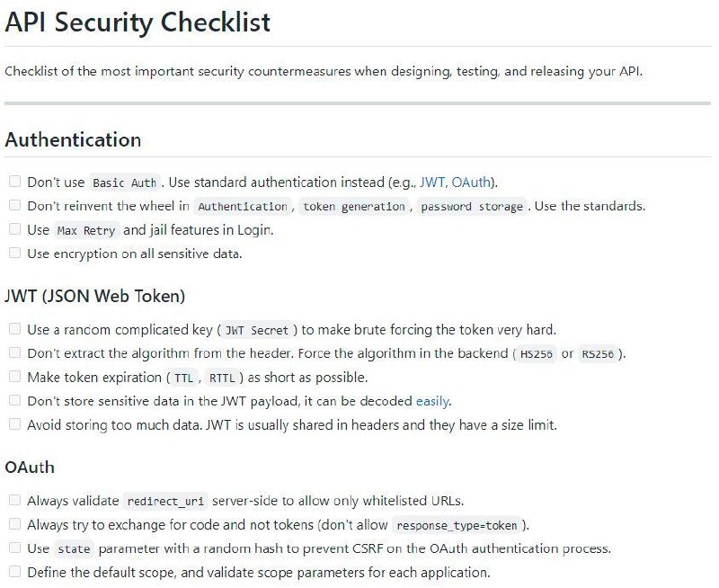
Task: Open the JWT link in Authentication section
Action: click(432, 183)
